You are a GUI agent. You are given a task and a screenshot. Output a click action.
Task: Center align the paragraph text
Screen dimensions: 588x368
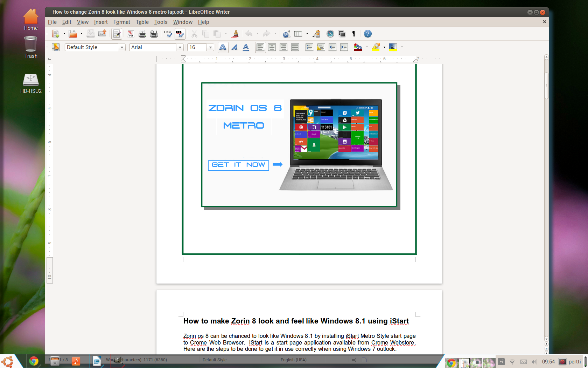pyautogui.click(x=272, y=47)
